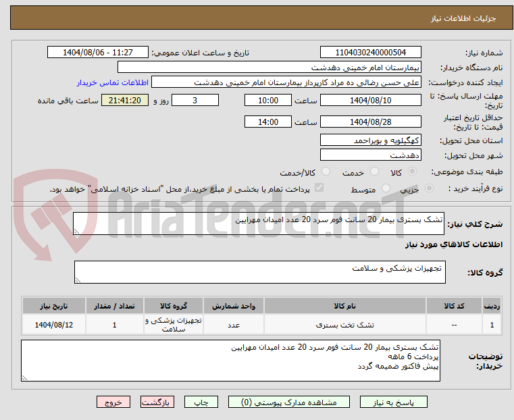Image resolution: width=514 pixels, height=420 pixels.
Task: Select the کالا/خدمت radio button
Action: pyautogui.click(x=326, y=172)
